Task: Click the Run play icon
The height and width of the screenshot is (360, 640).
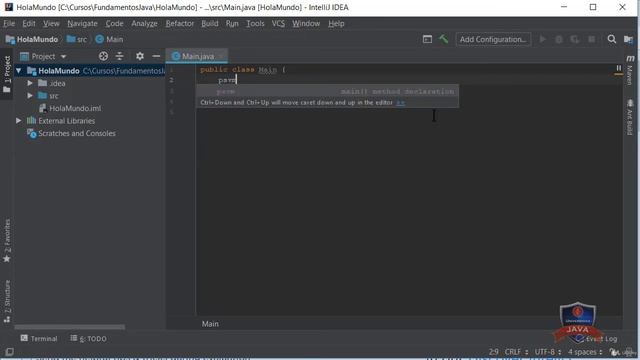Action: tap(542, 39)
